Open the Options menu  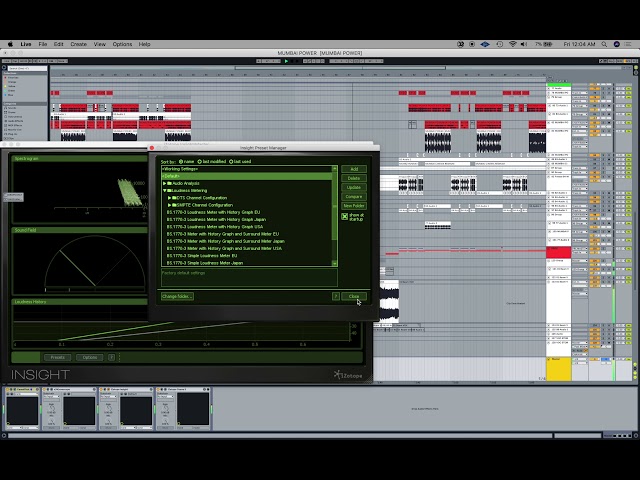point(122,44)
